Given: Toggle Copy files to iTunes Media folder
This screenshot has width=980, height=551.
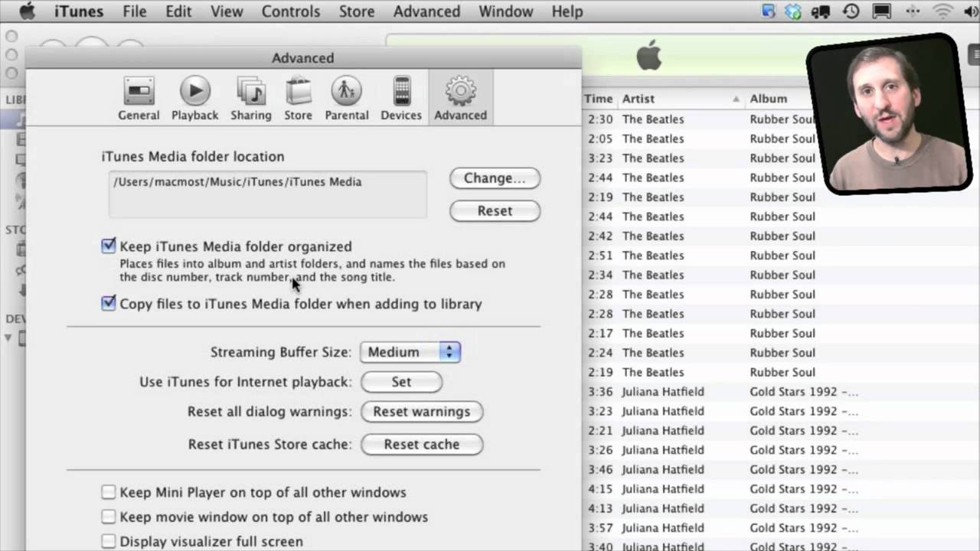Looking at the screenshot, I should click(108, 303).
